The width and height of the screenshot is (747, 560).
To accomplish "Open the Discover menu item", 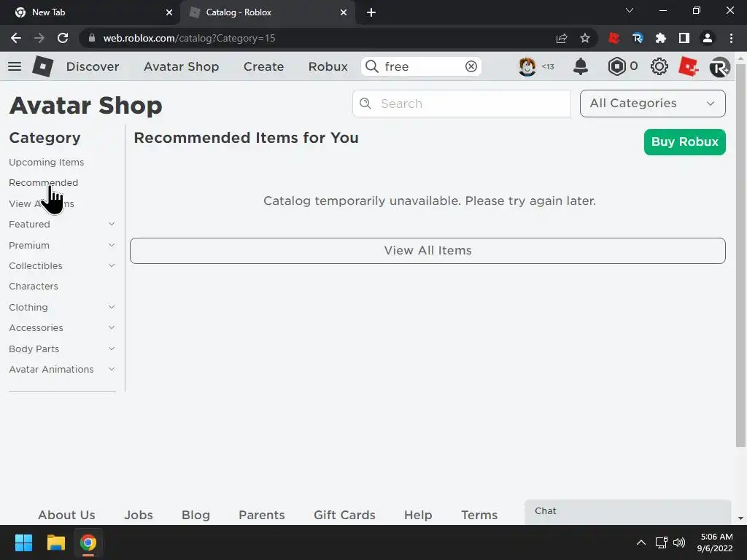I will click(x=93, y=66).
